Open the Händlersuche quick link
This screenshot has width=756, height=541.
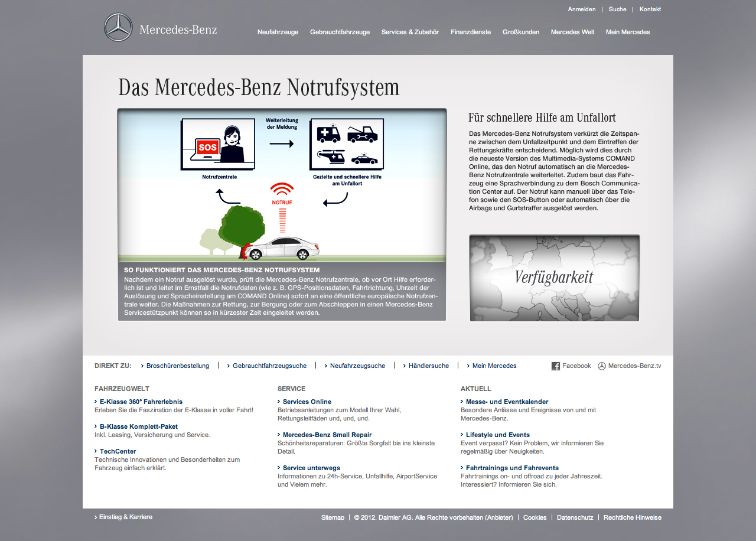428,366
